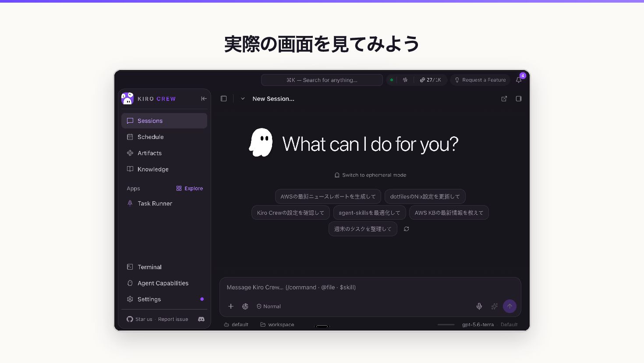The height and width of the screenshot is (363, 644).
Task: Open session in external window
Action: (504, 99)
